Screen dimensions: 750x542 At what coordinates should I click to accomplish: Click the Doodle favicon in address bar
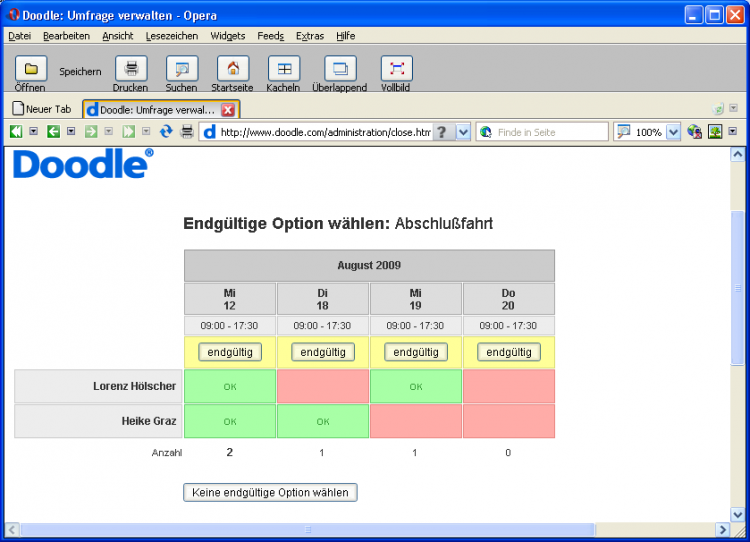(x=210, y=132)
